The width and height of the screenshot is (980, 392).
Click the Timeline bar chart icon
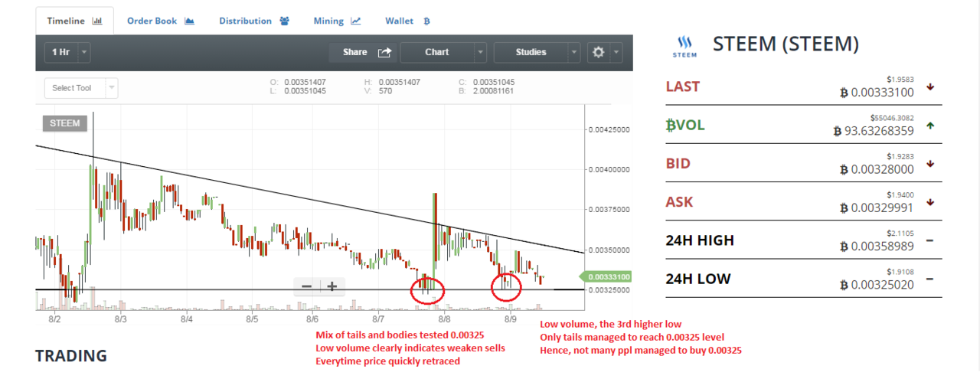point(97,21)
